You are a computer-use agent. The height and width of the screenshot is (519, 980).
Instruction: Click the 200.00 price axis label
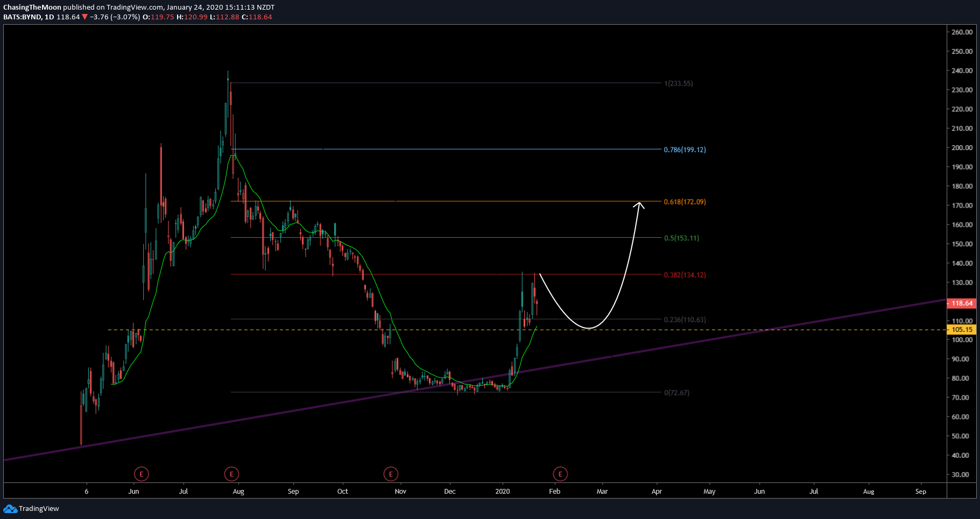tap(962, 147)
